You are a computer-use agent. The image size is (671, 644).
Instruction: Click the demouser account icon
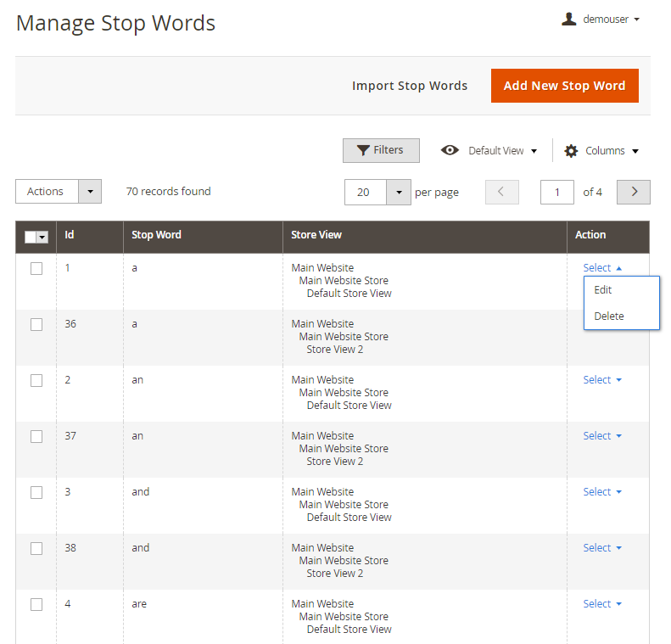tap(568, 19)
